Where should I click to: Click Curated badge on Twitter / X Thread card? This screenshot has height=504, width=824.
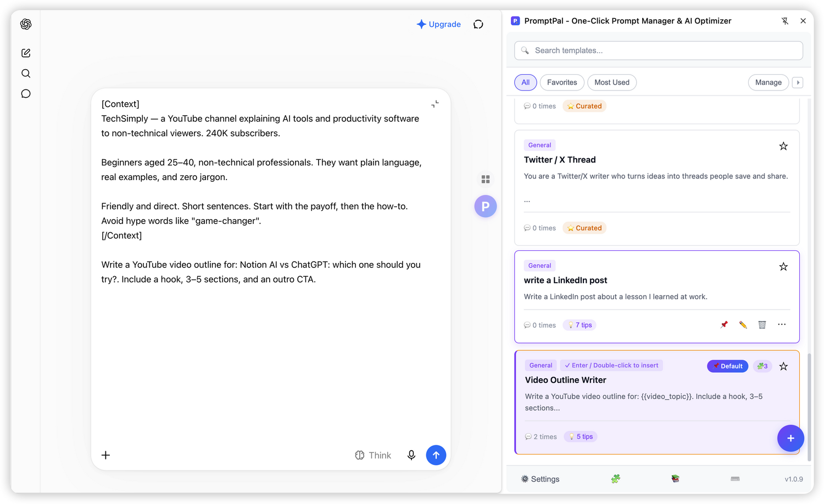[584, 228]
